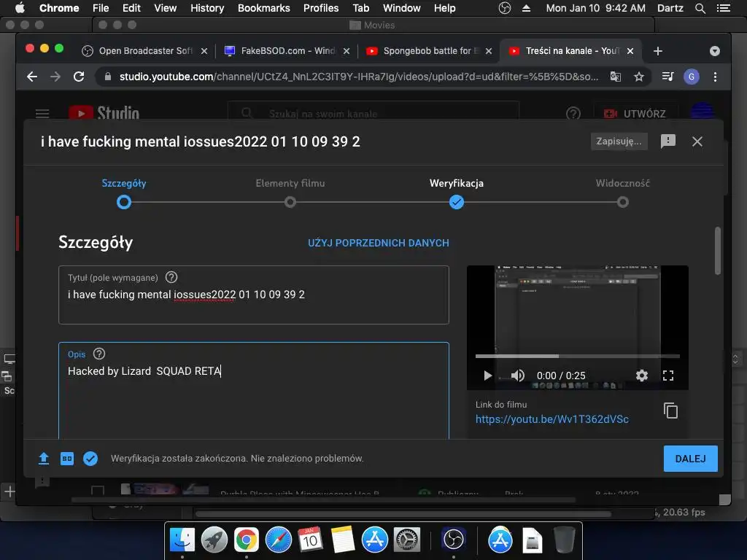The width and height of the screenshot is (747, 560).
Task: Open the History menu
Action: [206, 8]
